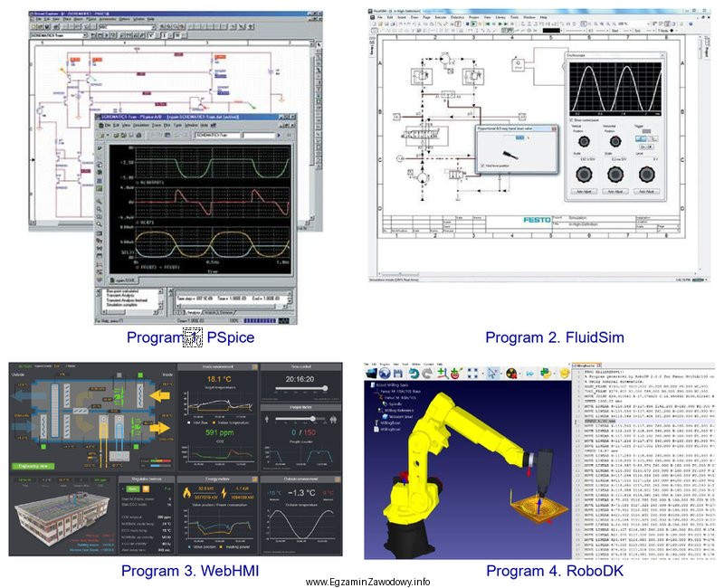Open the Library menu in FluidSim
This screenshot has height=588, width=724.
pyautogui.click(x=500, y=17)
